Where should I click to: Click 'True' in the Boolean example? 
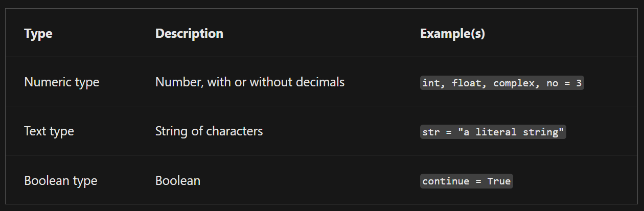(x=498, y=181)
